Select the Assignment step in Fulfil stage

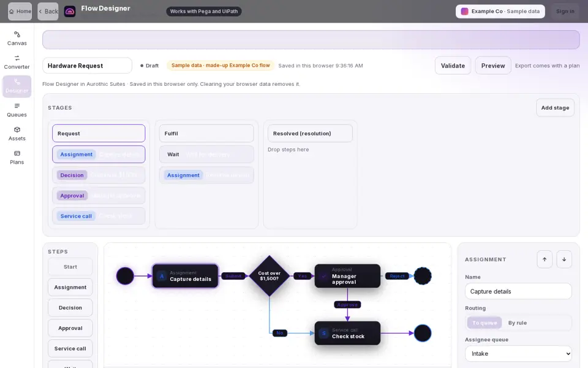tap(206, 175)
